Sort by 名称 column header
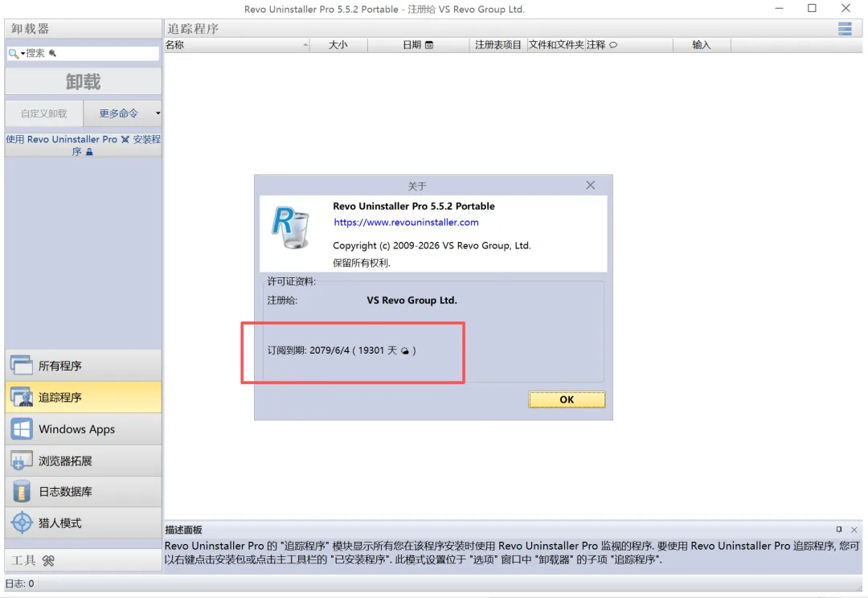868x598 pixels. click(x=237, y=45)
